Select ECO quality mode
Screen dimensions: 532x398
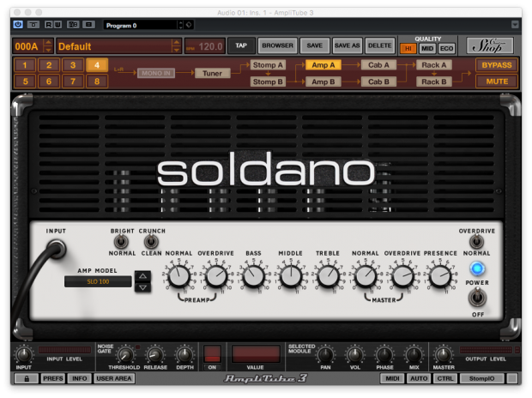tap(446, 49)
